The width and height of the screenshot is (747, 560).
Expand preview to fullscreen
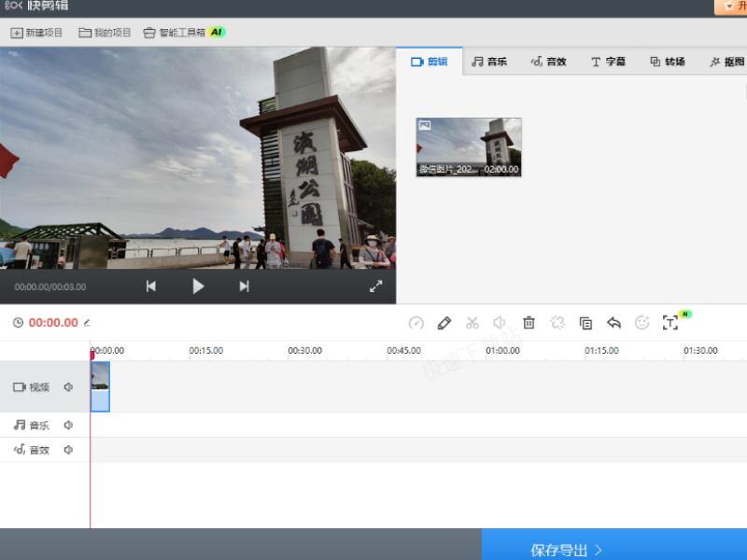[376, 287]
